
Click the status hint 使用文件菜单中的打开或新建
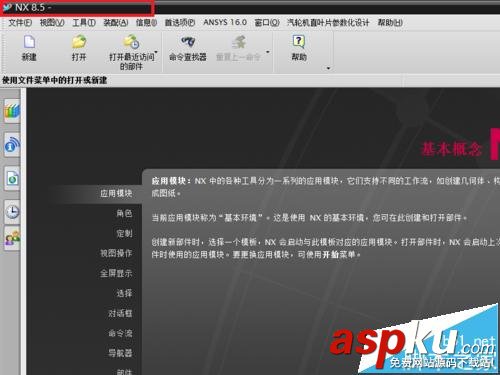pyautogui.click(x=55, y=80)
